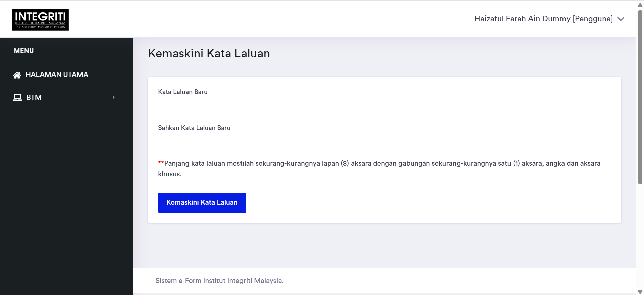This screenshot has height=295, width=644.
Task: Click the Kemaskini Kata Laluan page heading
Action: point(209,53)
